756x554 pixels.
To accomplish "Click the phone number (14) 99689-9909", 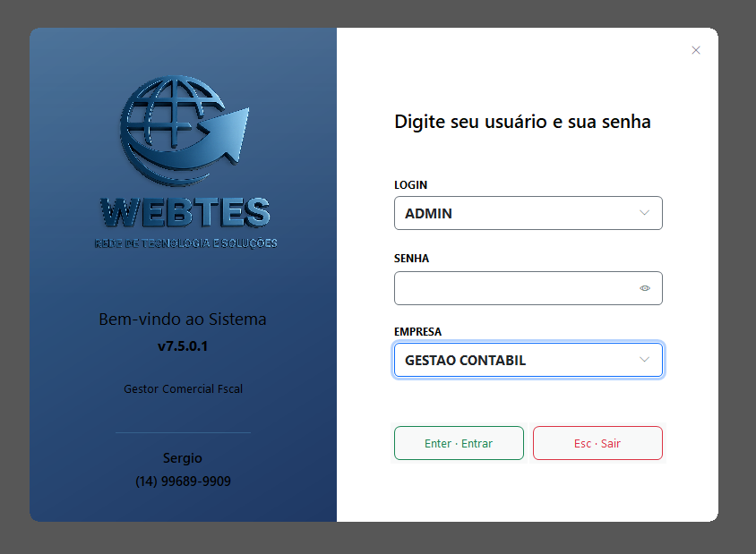I will tap(183, 482).
